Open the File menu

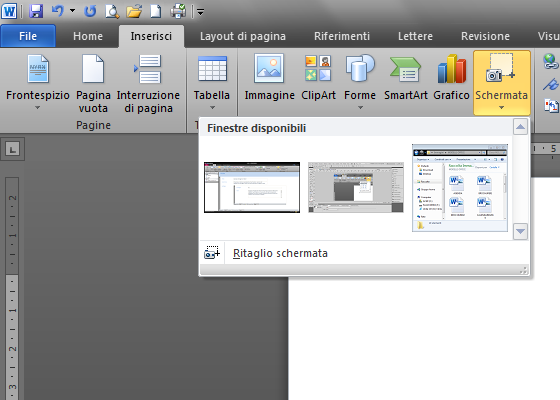coord(28,36)
